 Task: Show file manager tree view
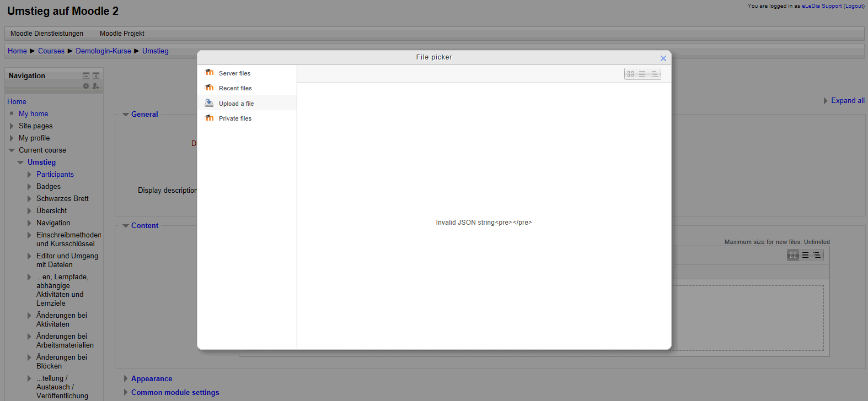pyautogui.click(x=817, y=255)
